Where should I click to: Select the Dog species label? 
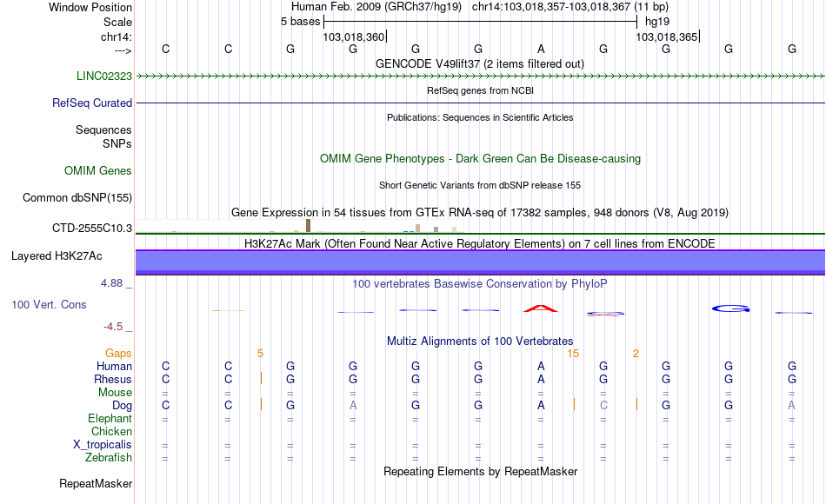122,406
